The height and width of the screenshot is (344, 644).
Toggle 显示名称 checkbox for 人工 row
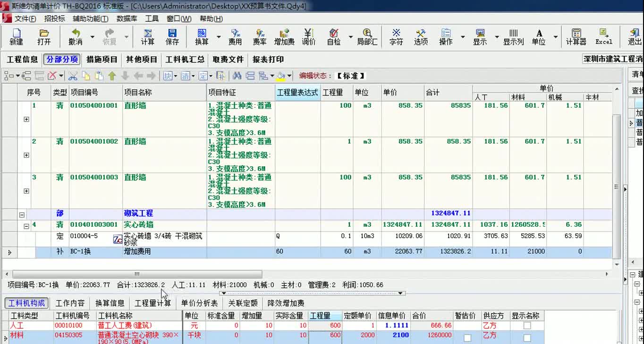pos(527,326)
